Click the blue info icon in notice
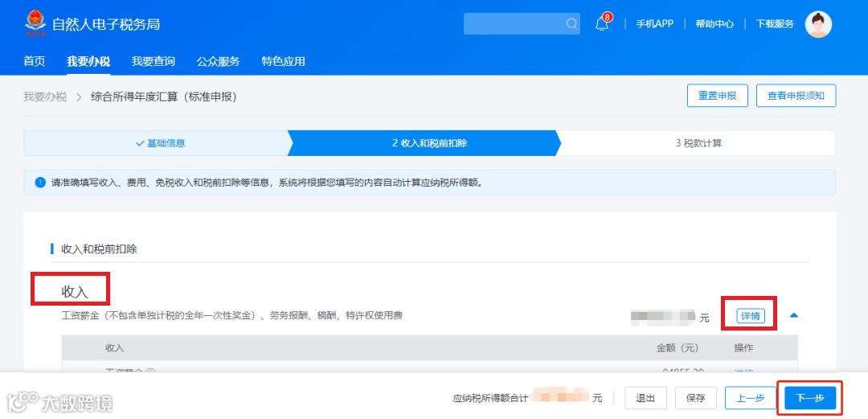 pyautogui.click(x=40, y=183)
